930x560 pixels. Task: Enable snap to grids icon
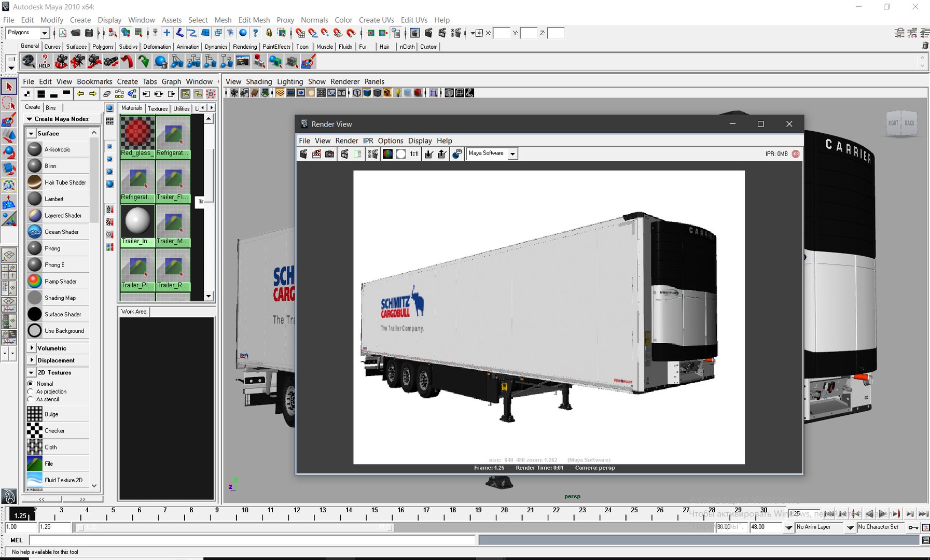300,33
